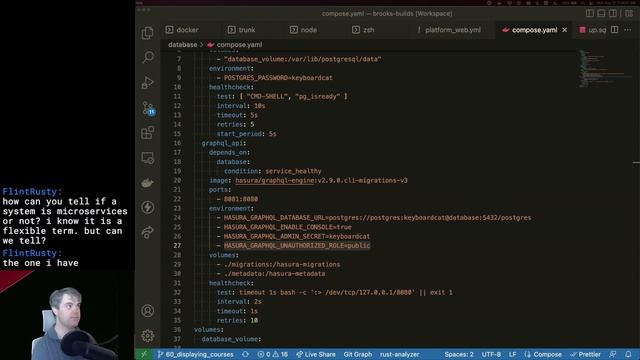Open the Run and Debug view
The image size is (640, 360).
[148, 82]
